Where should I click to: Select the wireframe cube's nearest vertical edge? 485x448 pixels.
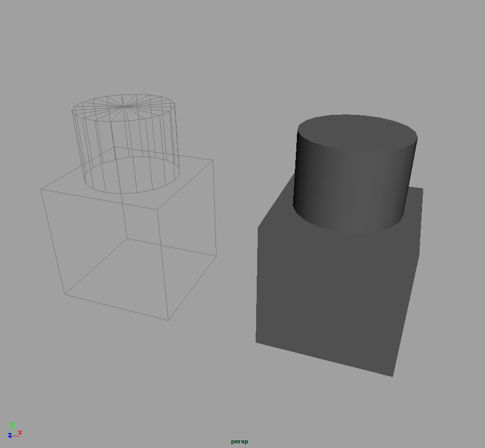162,264
